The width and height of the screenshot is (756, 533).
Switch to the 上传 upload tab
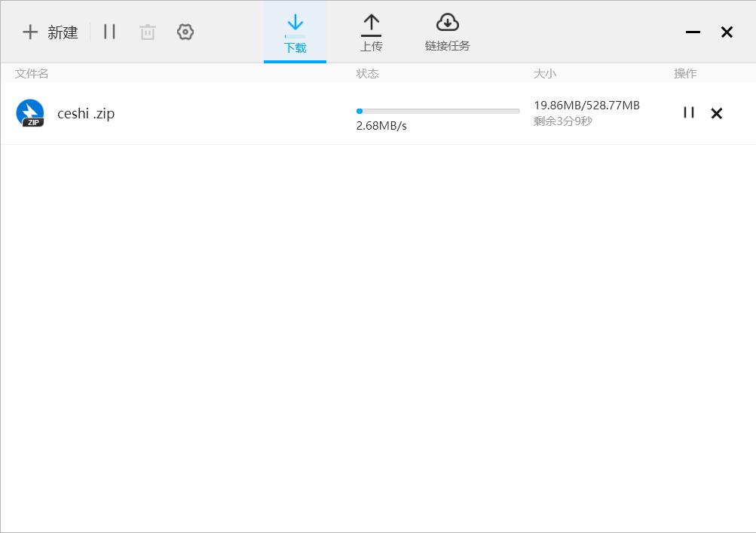372,32
